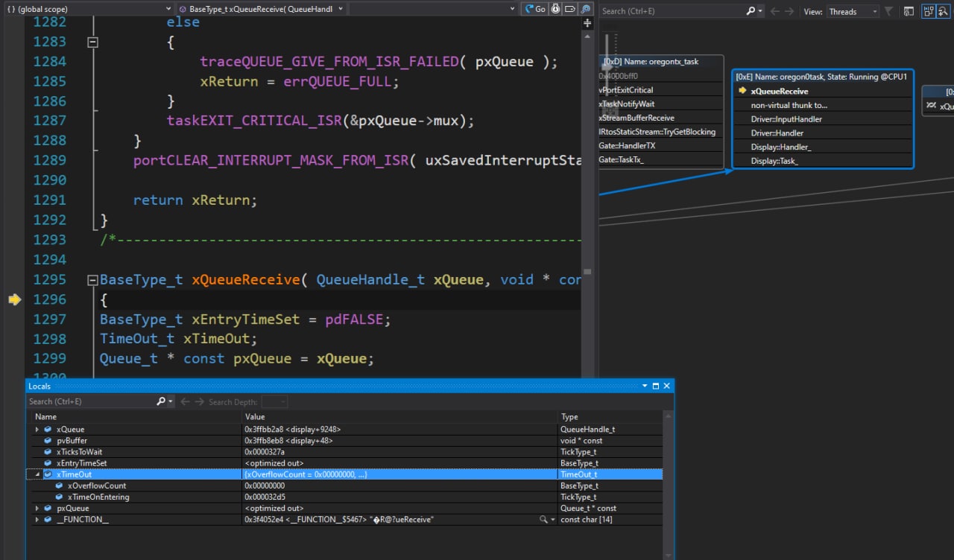This screenshot has width=954, height=560.
Task: Click the stopwatch icon beside the Go button
Action: point(556,10)
